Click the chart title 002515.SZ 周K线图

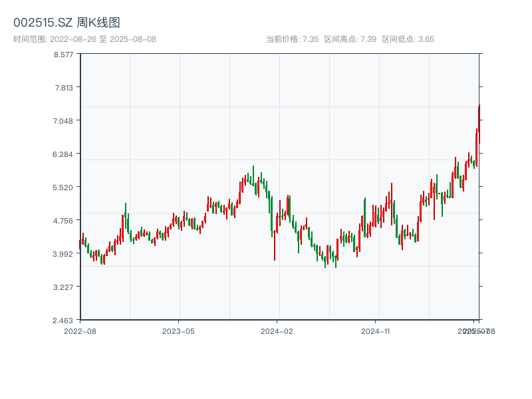(66, 23)
